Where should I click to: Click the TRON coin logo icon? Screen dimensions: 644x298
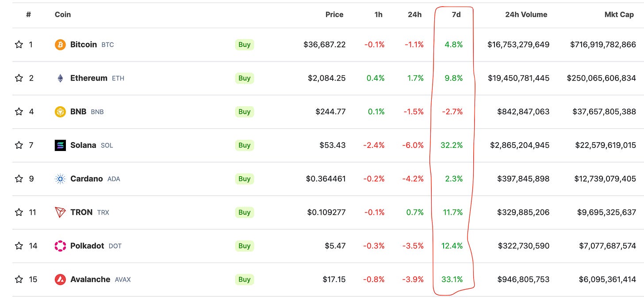tap(60, 213)
